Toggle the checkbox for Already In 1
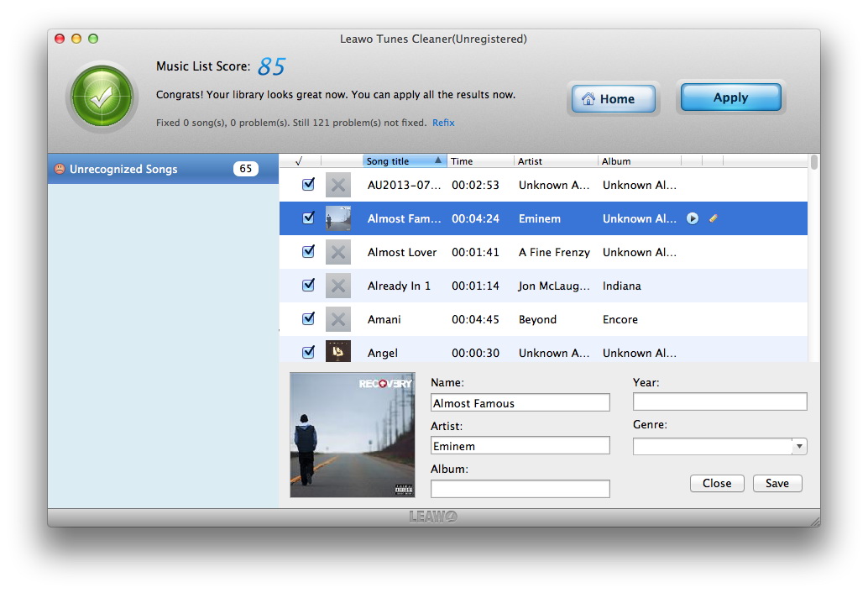Image resolution: width=868 pixels, height=593 pixels. pyautogui.click(x=308, y=285)
